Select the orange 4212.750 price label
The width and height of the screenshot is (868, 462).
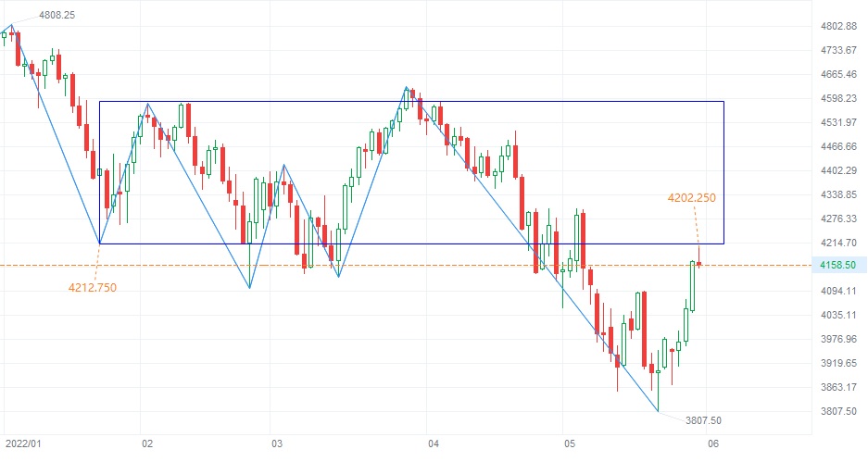tap(93, 287)
